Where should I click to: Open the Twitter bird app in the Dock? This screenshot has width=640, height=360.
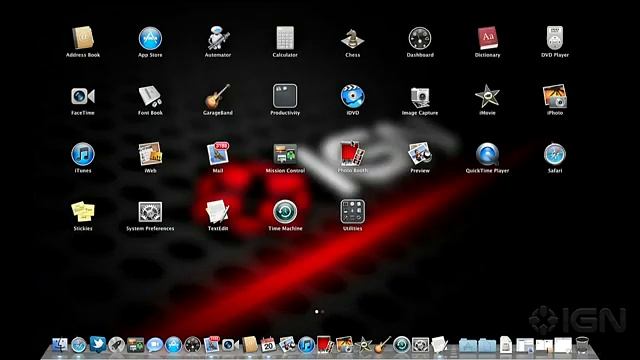[98, 344]
